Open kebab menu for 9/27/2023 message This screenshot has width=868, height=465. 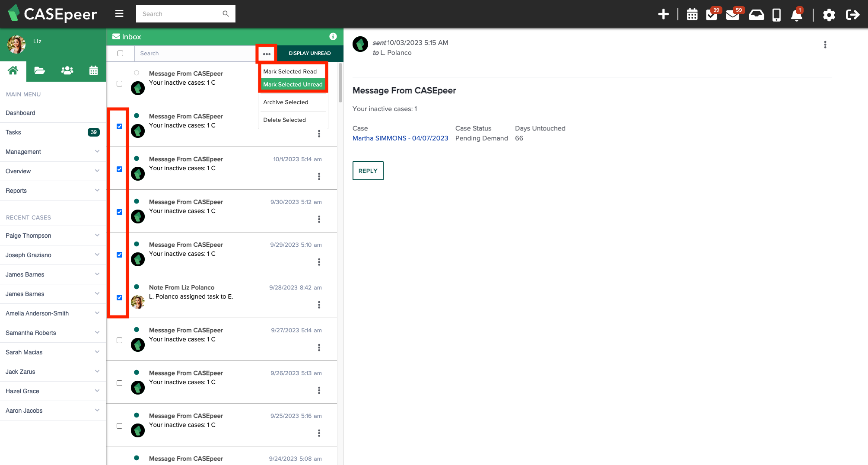(x=319, y=347)
